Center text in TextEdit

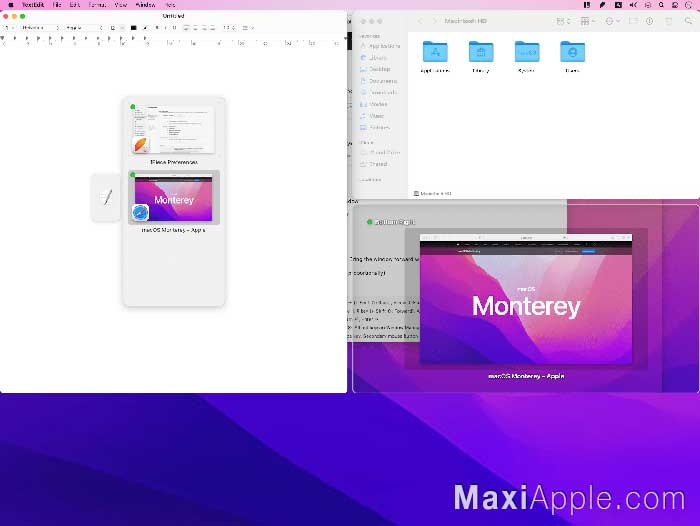click(x=195, y=28)
